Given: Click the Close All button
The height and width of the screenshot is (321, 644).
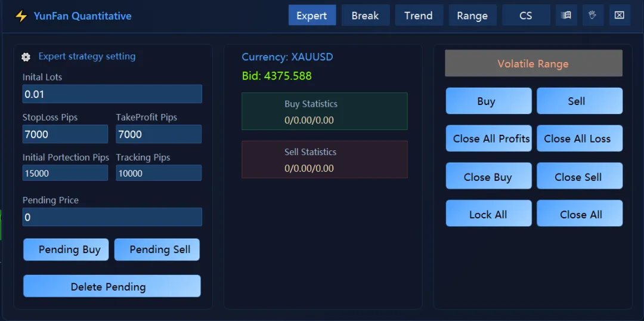Looking at the screenshot, I should click(580, 214).
